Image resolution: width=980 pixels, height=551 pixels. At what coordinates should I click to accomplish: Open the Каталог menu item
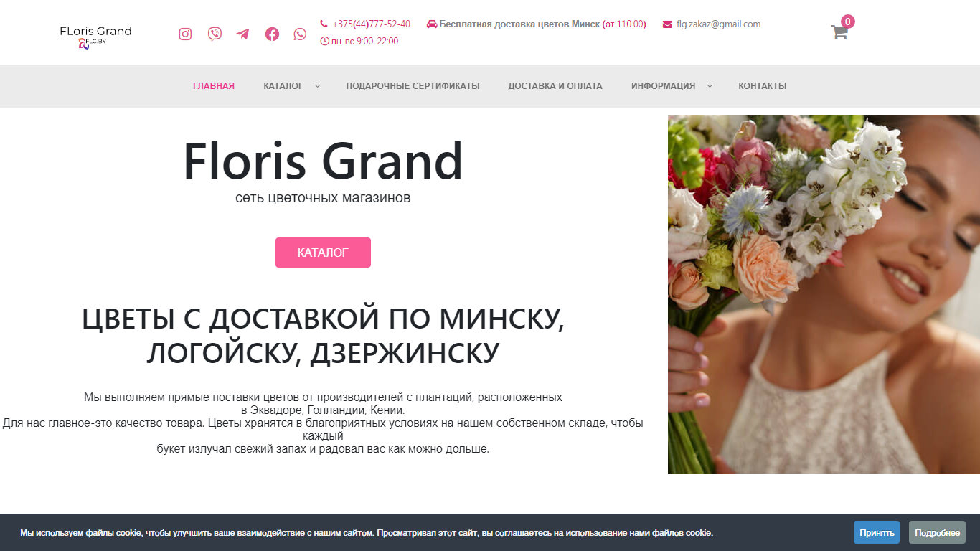pyautogui.click(x=283, y=86)
